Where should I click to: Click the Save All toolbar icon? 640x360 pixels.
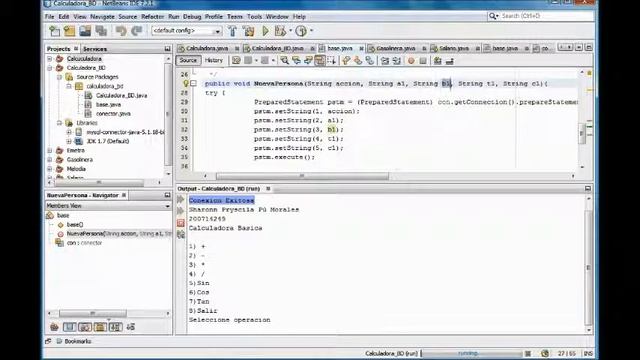[101, 31]
